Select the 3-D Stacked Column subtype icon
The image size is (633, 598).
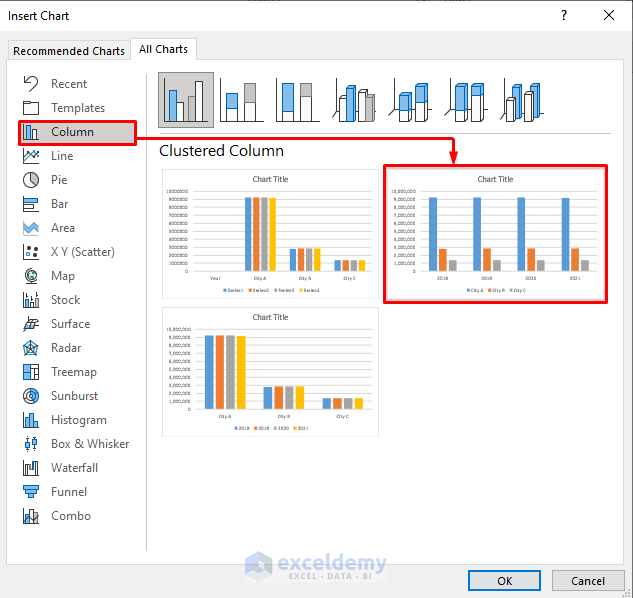tap(410, 101)
